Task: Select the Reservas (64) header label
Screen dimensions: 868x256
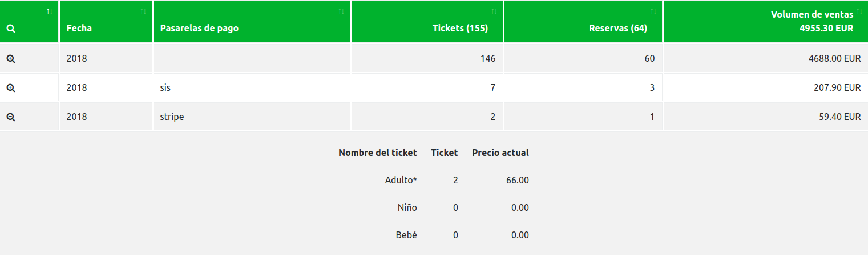Action: pyautogui.click(x=618, y=29)
